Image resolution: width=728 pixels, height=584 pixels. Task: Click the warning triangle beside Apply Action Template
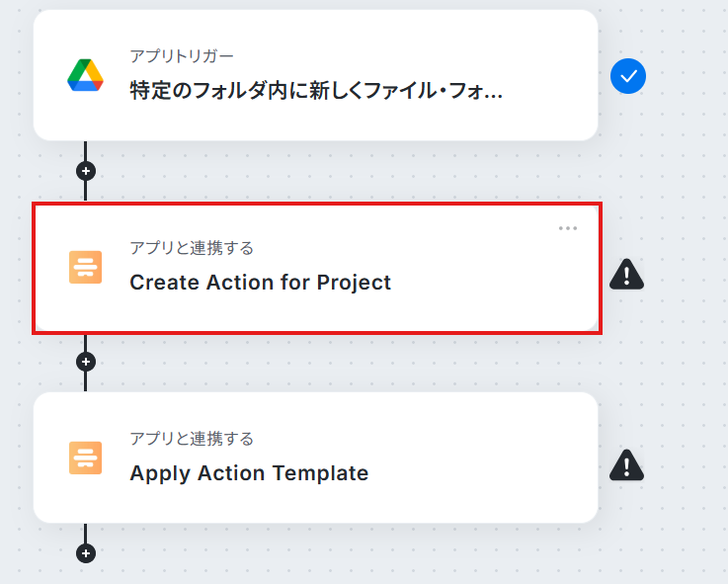[x=627, y=463]
